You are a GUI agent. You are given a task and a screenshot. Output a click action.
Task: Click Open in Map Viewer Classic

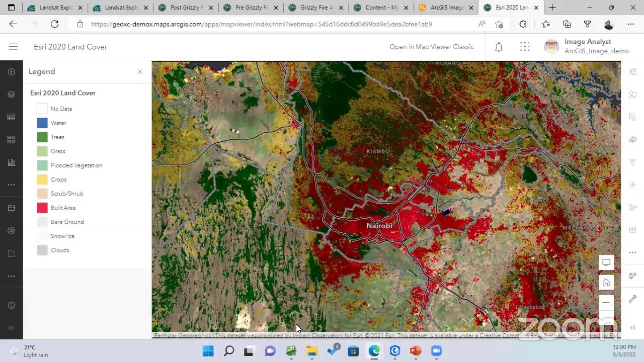click(x=432, y=47)
